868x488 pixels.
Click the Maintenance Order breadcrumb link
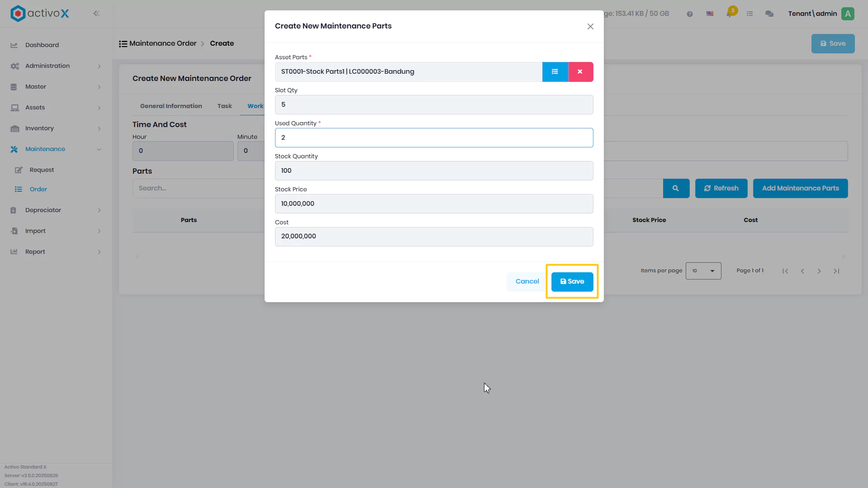[x=163, y=43]
